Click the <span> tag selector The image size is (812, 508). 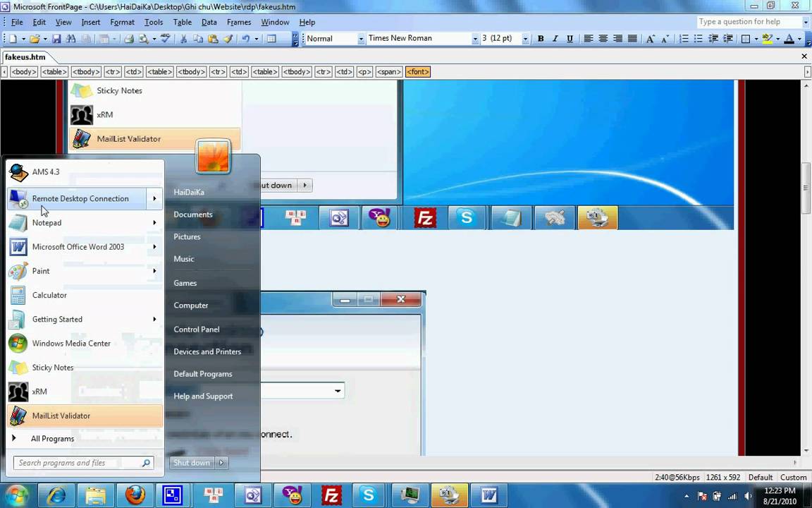pyautogui.click(x=389, y=72)
